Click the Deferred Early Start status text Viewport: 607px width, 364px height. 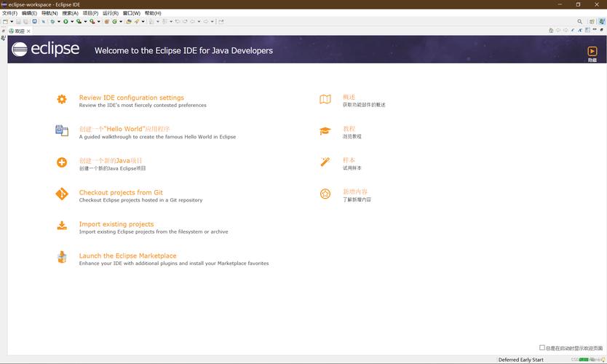(x=520, y=360)
